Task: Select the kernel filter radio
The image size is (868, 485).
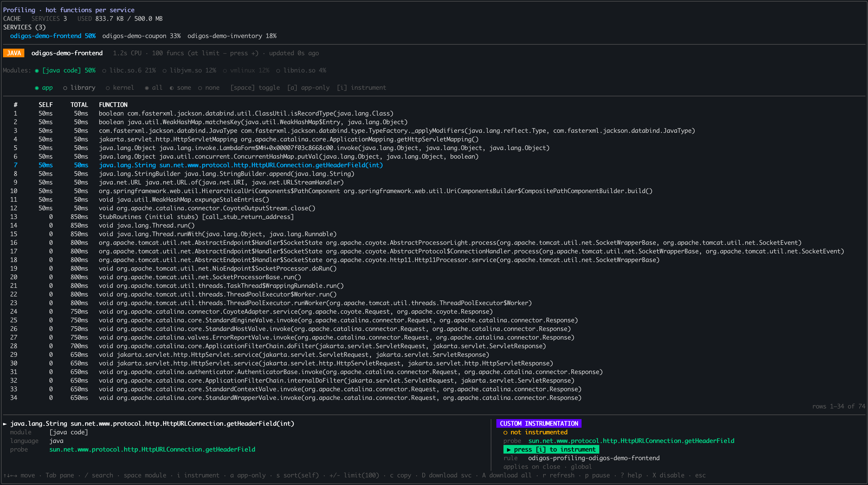Action: (120, 88)
